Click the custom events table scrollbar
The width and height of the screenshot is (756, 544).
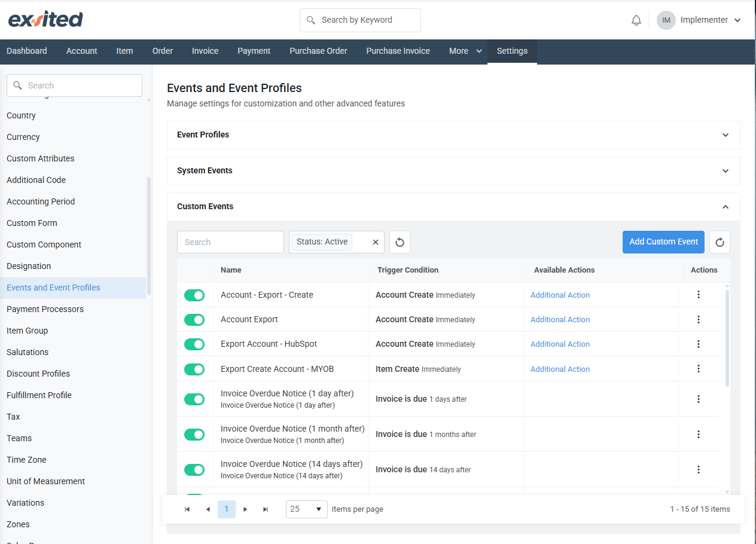click(727, 338)
